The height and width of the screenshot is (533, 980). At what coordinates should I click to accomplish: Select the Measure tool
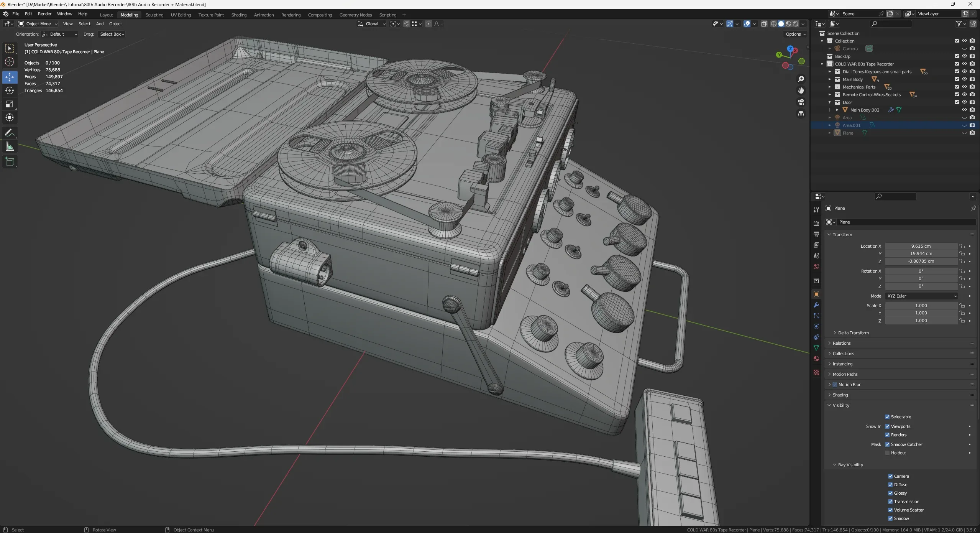click(10, 147)
